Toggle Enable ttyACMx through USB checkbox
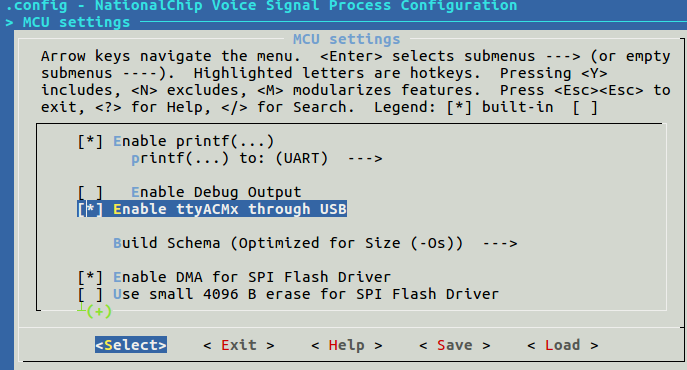Image resolution: width=687 pixels, height=370 pixels. pos(90,209)
